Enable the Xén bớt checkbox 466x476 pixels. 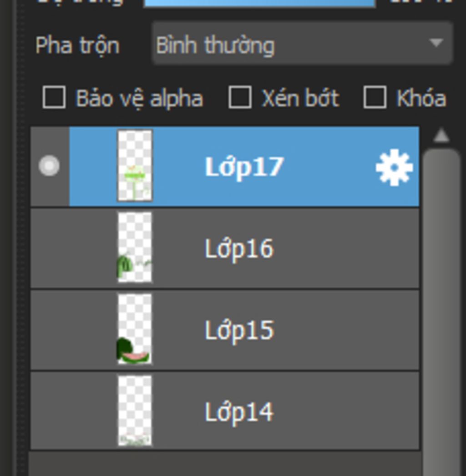pos(240,97)
